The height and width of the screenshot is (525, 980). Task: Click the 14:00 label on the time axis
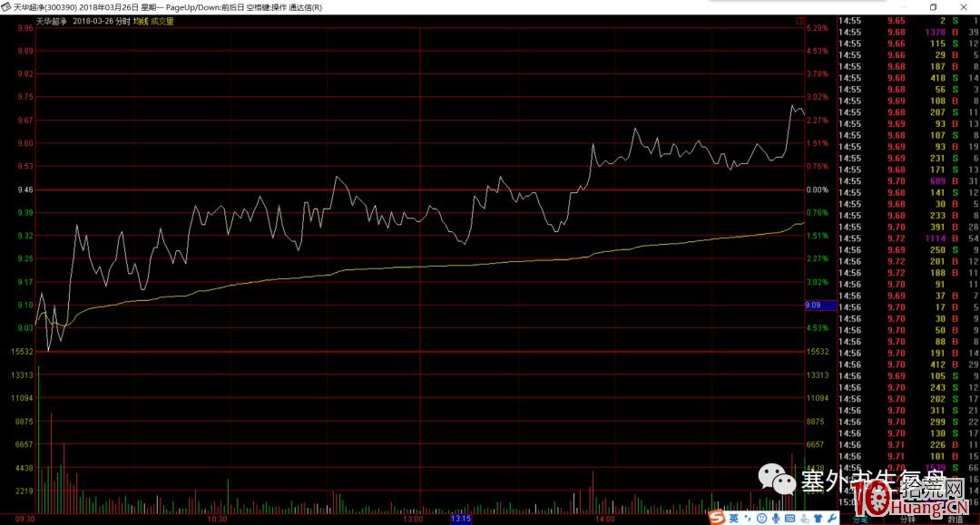604,520
